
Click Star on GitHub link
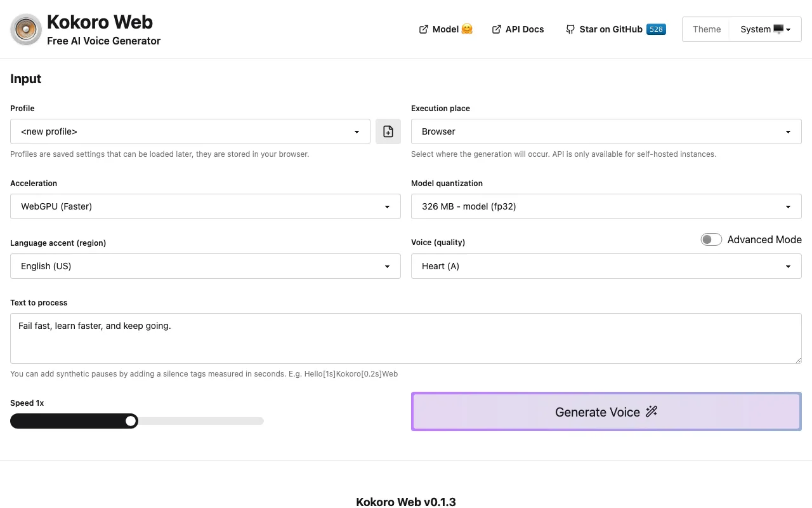(x=615, y=29)
